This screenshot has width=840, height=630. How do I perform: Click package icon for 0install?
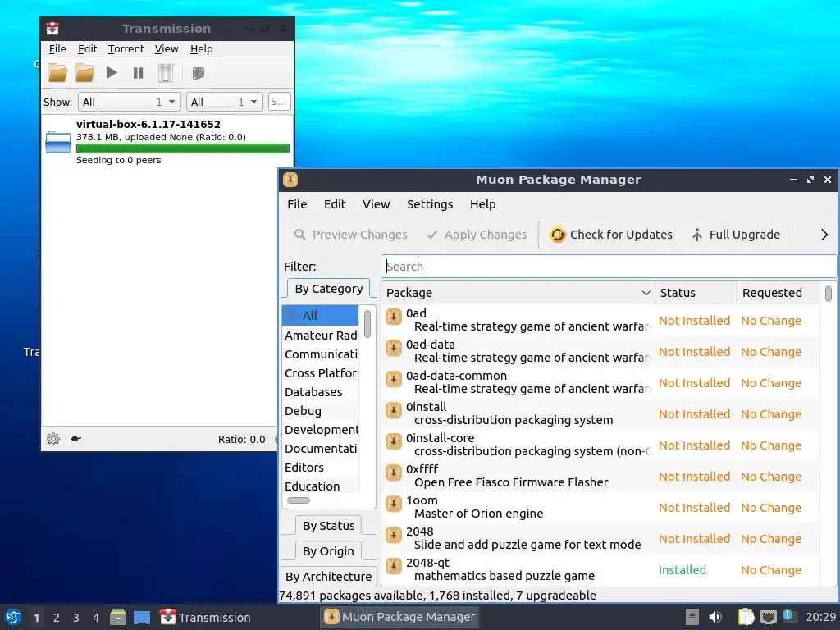(394, 410)
